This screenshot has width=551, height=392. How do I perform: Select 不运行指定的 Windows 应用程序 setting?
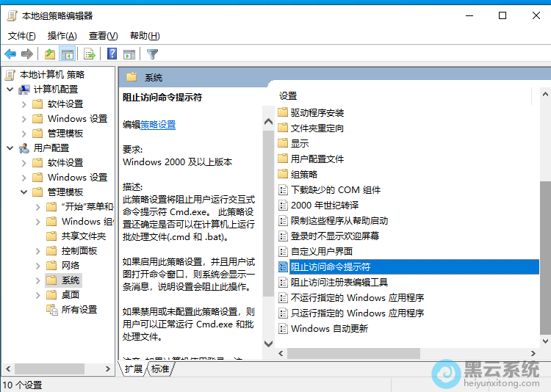point(351,298)
